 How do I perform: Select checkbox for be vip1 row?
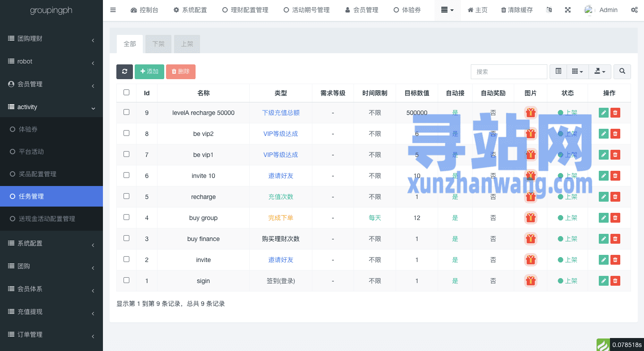point(126,154)
